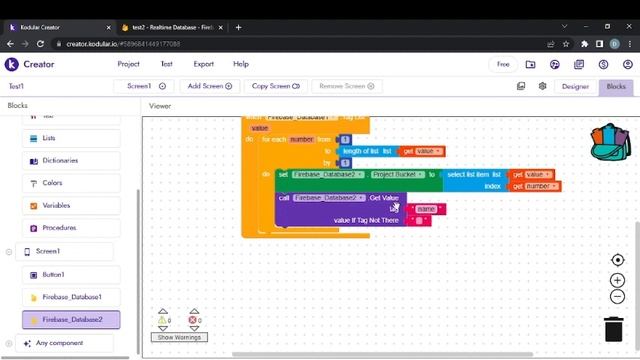The height and width of the screenshot is (360, 640).
Task: Click the blocks palette vertical scrollbar
Action: tap(138, 271)
